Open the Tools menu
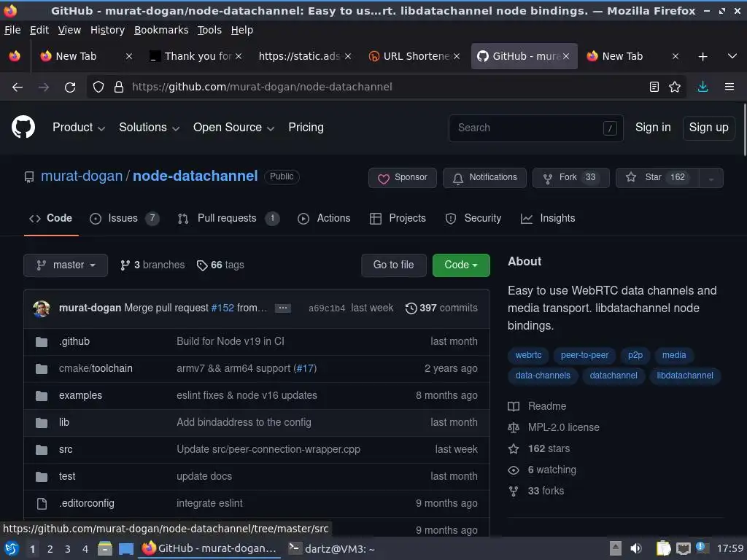The width and height of the screenshot is (747, 560). tap(209, 30)
